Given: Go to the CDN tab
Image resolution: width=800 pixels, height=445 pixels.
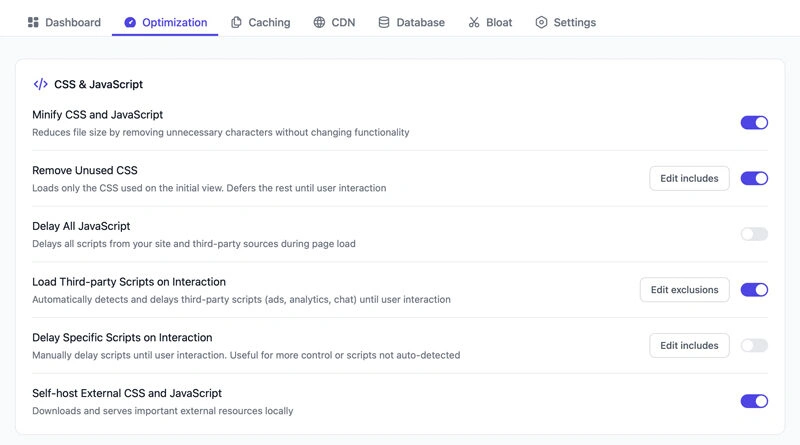Looking at the screenshot, I should 334,22.
